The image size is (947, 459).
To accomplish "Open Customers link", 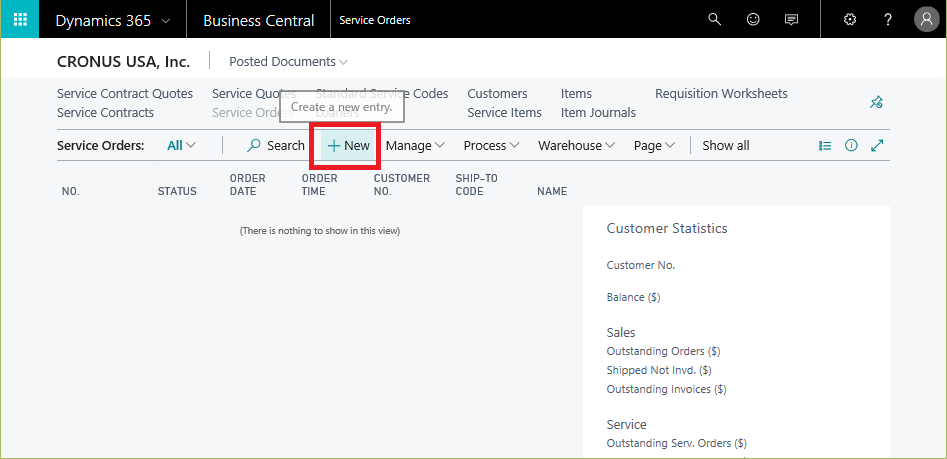I will (497, 94).
